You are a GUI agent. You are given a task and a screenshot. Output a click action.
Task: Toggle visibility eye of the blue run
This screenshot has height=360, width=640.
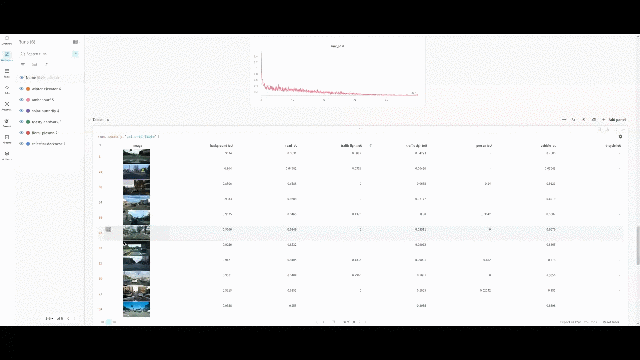pos(22,144)
